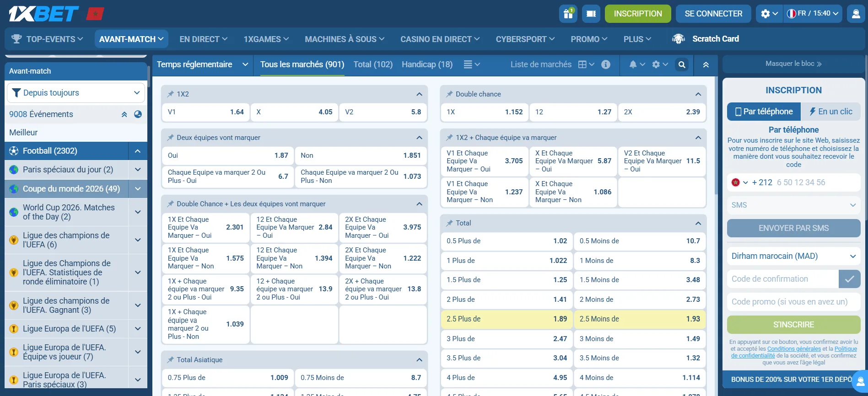Open the country phone code dropdown
Screen dimensions: 868x396
739,182
